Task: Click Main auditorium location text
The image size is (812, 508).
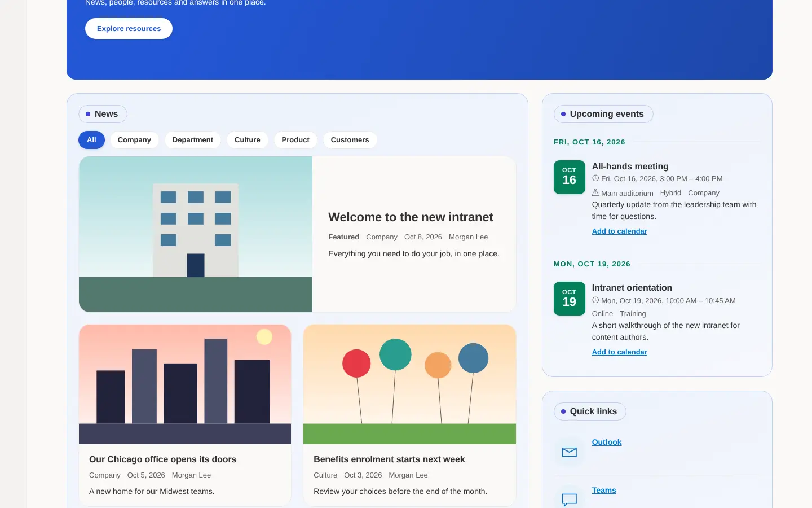Action: tap(627, 193)
